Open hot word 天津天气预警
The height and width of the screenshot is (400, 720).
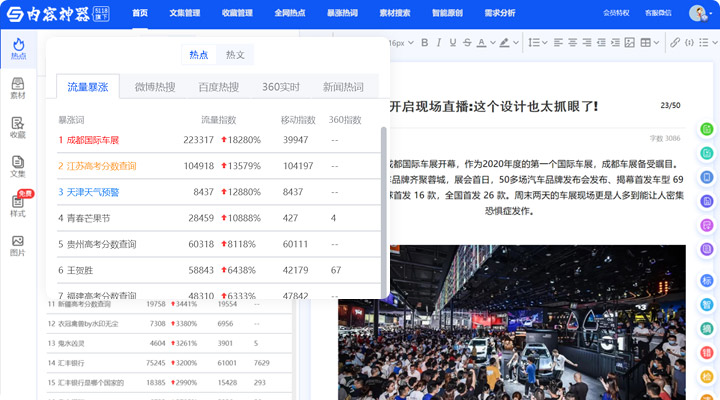[x=93, y=192]
